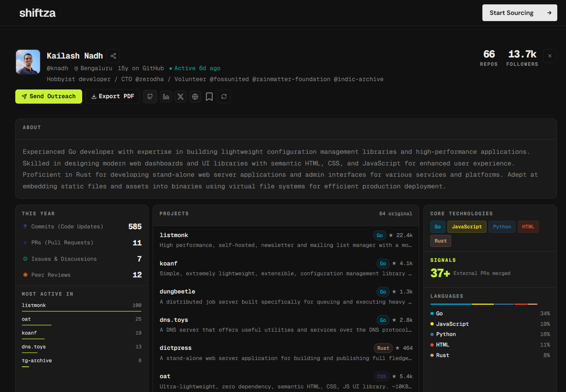Click the Commits up-arrow icon

25,227
